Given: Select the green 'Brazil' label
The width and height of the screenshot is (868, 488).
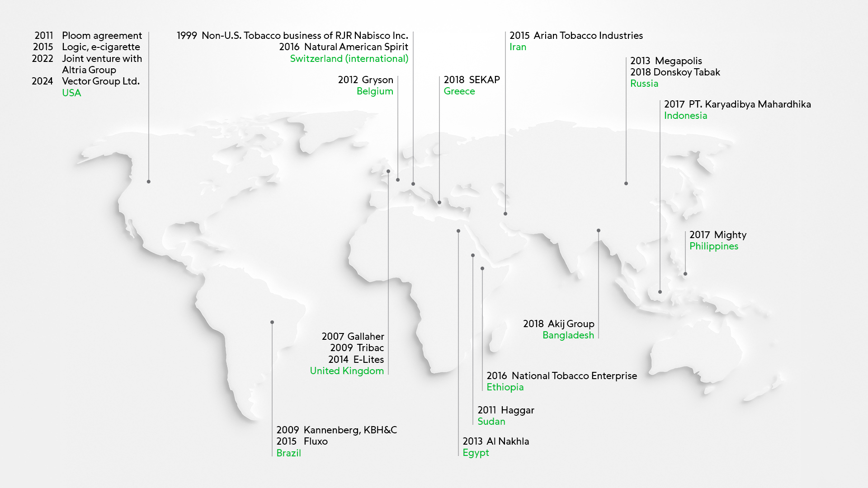Looking at the screenshot, I should coord(288,453).
